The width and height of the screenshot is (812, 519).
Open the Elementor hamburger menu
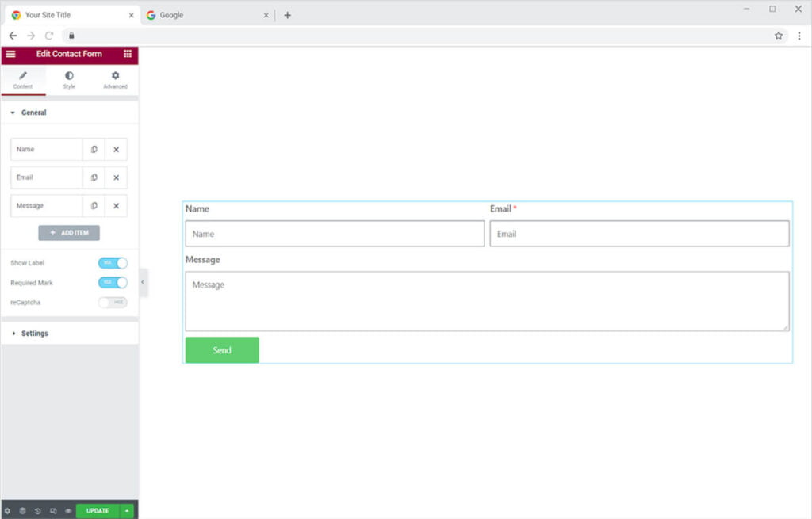click(10, 54)
